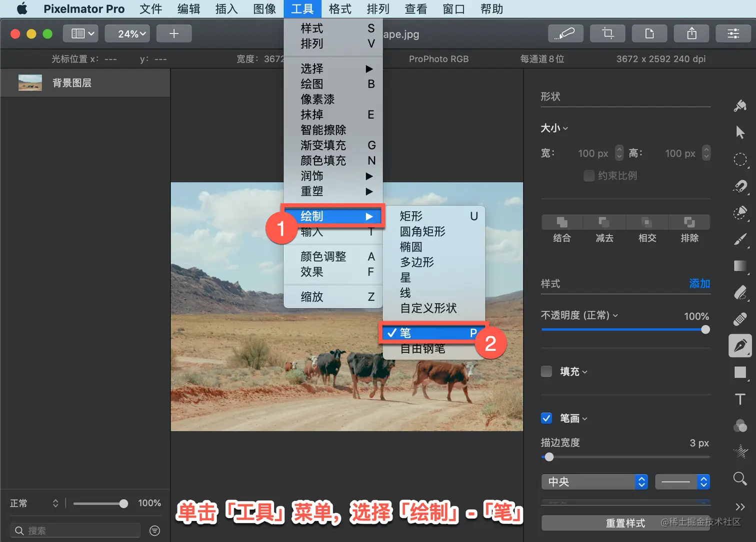Click the height stepper arrows
756x542 pixels.
(x=706, y=153)
